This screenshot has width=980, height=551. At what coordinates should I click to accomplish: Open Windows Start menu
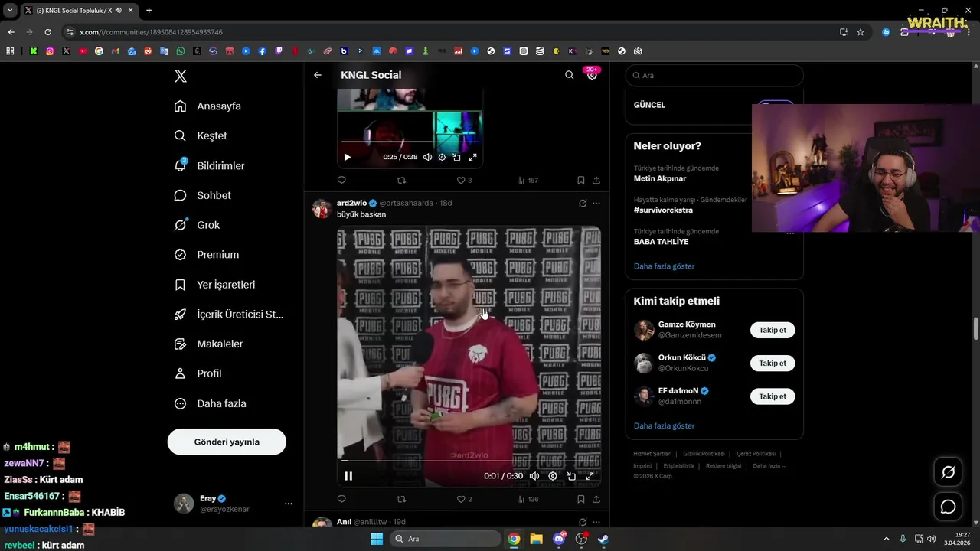coord(377,539)
